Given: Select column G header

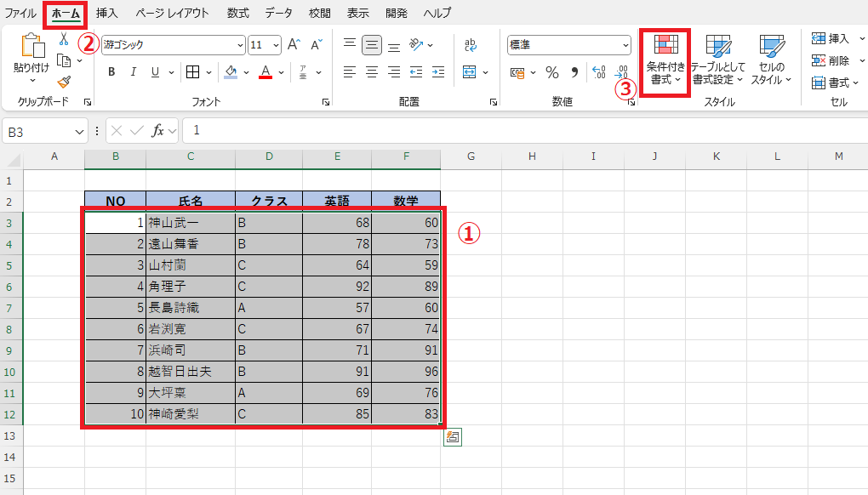Looking at the screenshot, I should 471,156.
